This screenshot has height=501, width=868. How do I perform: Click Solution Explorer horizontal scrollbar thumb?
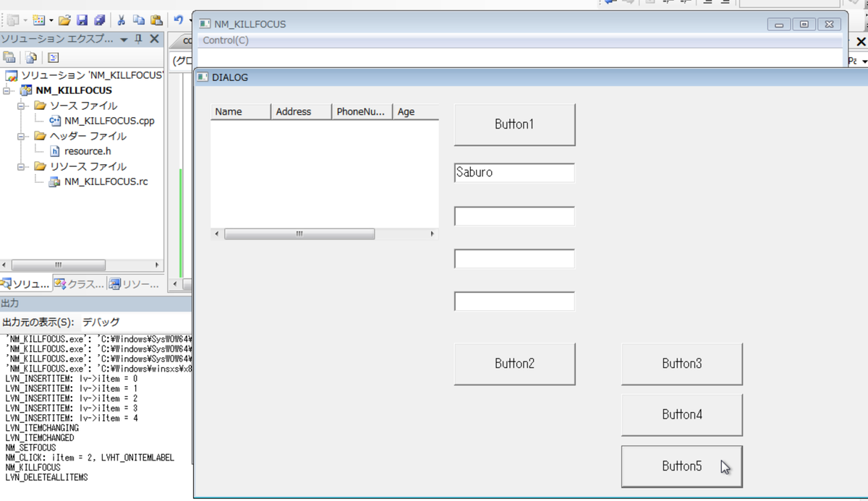pyautogui.click(x=59, y=265)
